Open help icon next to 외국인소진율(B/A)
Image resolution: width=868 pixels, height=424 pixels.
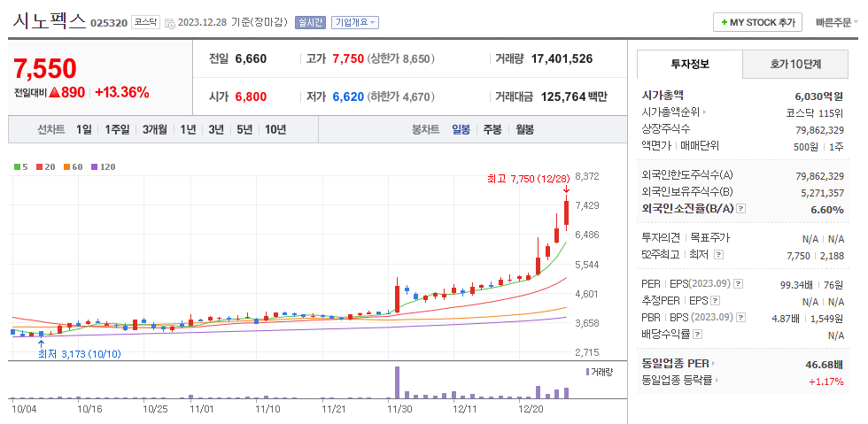pyautogui.click(x=742, y=209)
